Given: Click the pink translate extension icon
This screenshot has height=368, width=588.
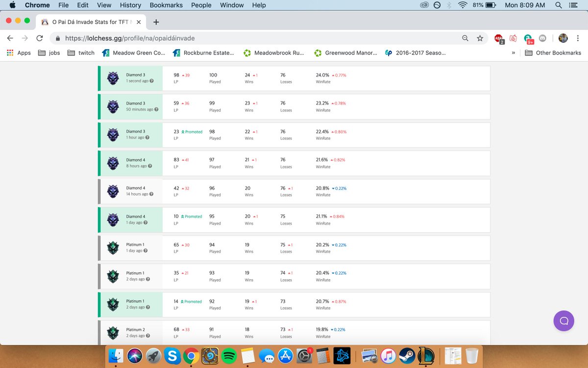Looking at the screenshot, I should (x=513, y=38).
